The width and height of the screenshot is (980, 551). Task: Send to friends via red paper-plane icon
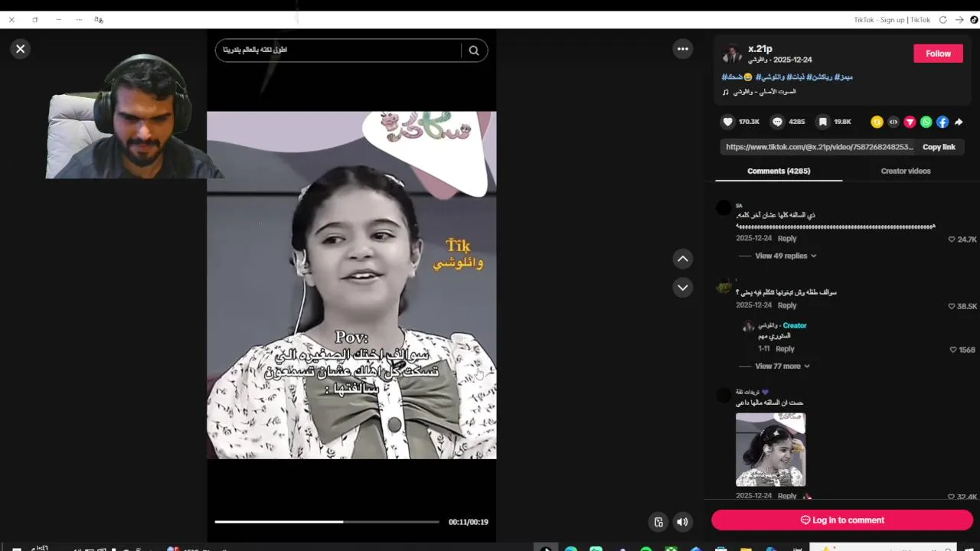(910, 122)
